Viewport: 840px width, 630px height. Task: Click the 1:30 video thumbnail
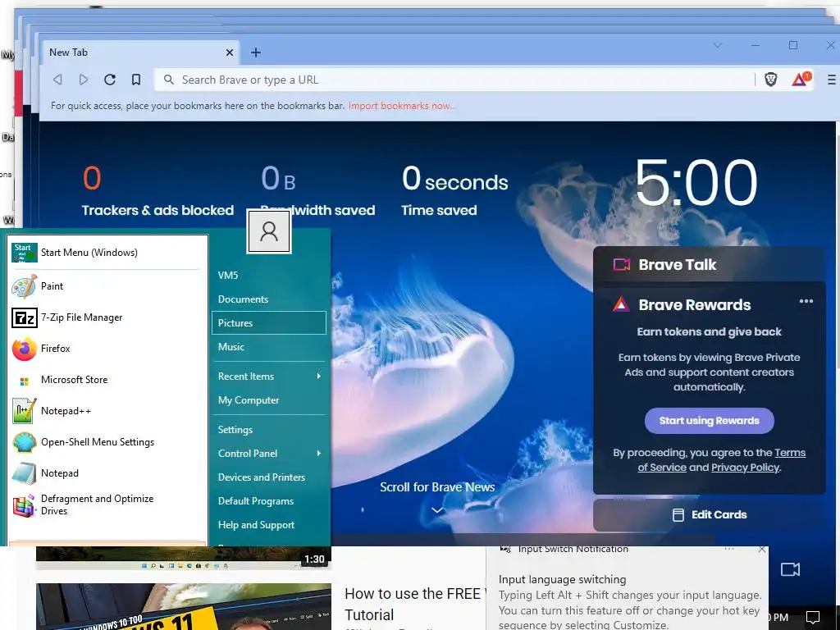click(184, 558)
